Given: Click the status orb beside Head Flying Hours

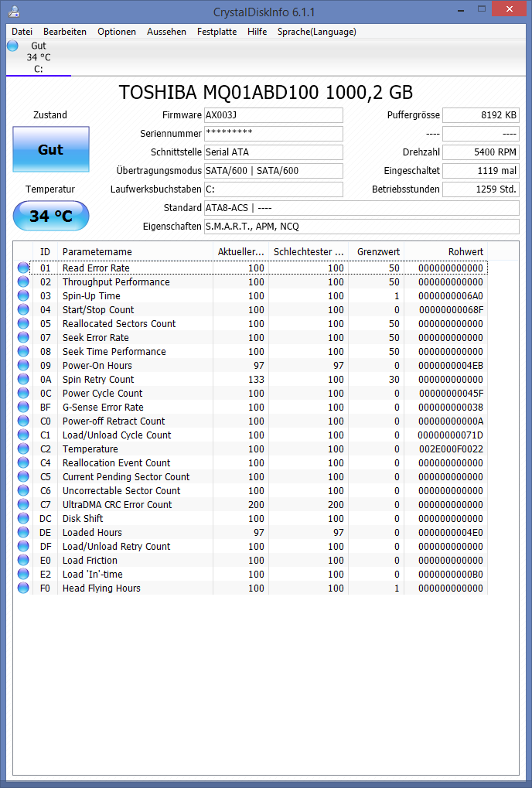Looking at the screenshot, I should pos(23,588).
